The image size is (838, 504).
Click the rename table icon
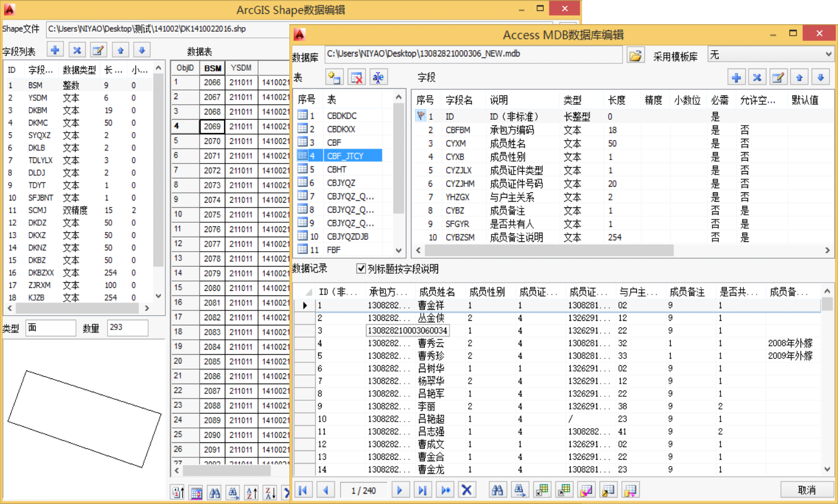pyautogui.click(x=378, y=77)
